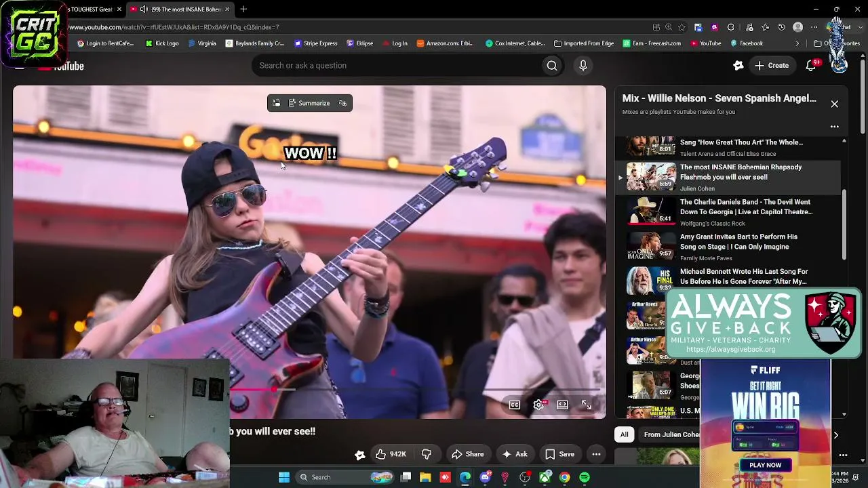The width and height of the screenshot is (868, 488).
Task: Open the Cox Internet bookmark
Action: point(515,43)
